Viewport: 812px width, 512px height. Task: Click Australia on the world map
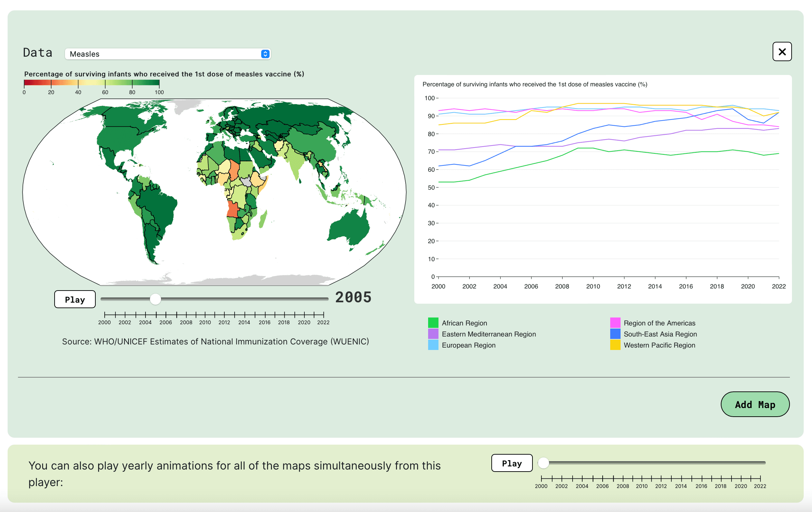click(x=350, y=227)
